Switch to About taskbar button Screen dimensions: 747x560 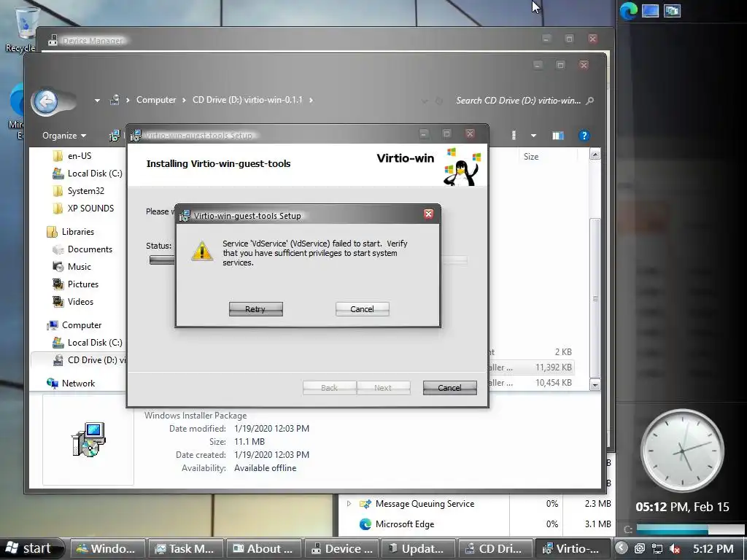263,549
